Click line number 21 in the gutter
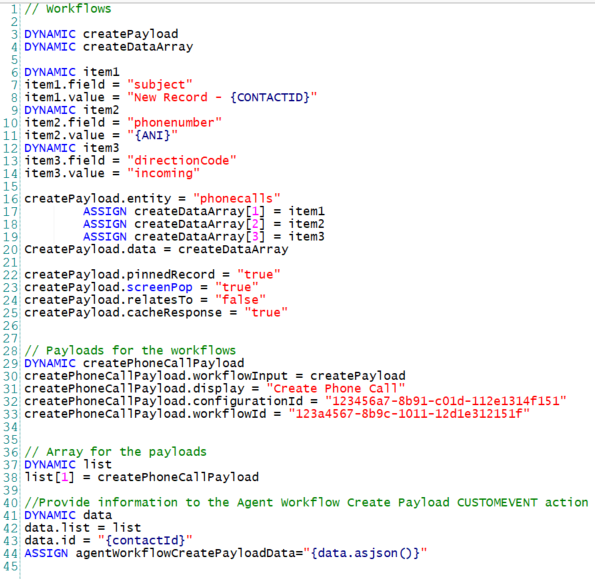595x579 pixels. click(x=11, y=263)
